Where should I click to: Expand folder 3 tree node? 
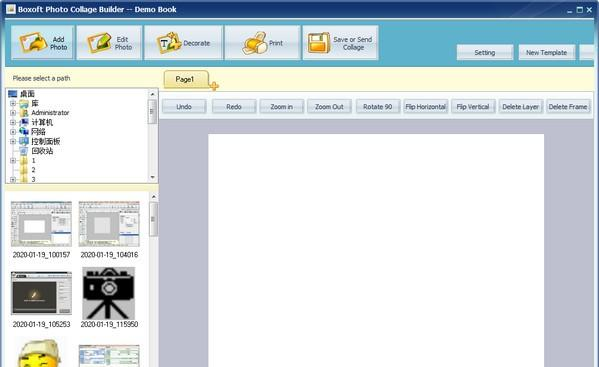point(13,179)
